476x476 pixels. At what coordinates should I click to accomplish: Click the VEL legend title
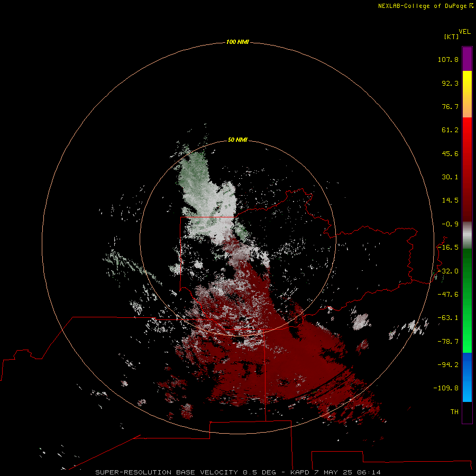[464, 32]
